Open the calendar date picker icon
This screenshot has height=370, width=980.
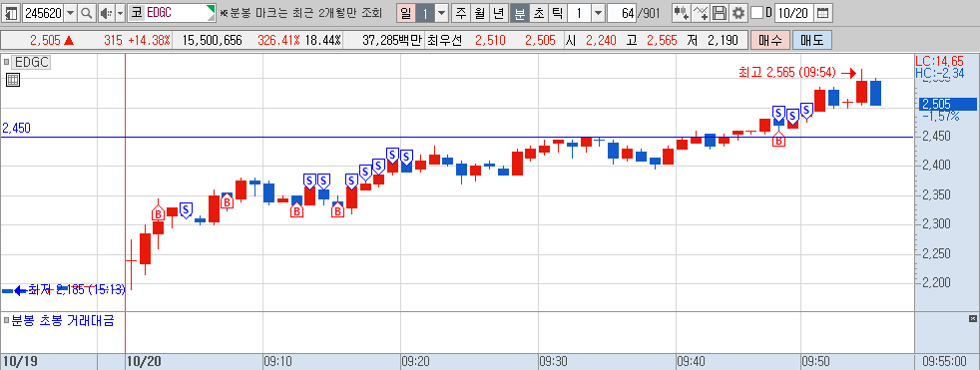(x=823, y=13)
